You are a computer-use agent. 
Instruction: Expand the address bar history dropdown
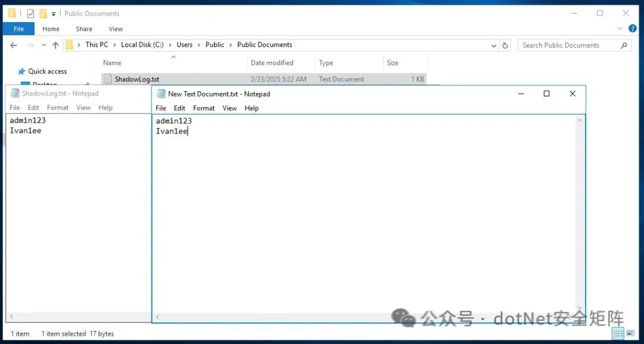pos(494,45)
